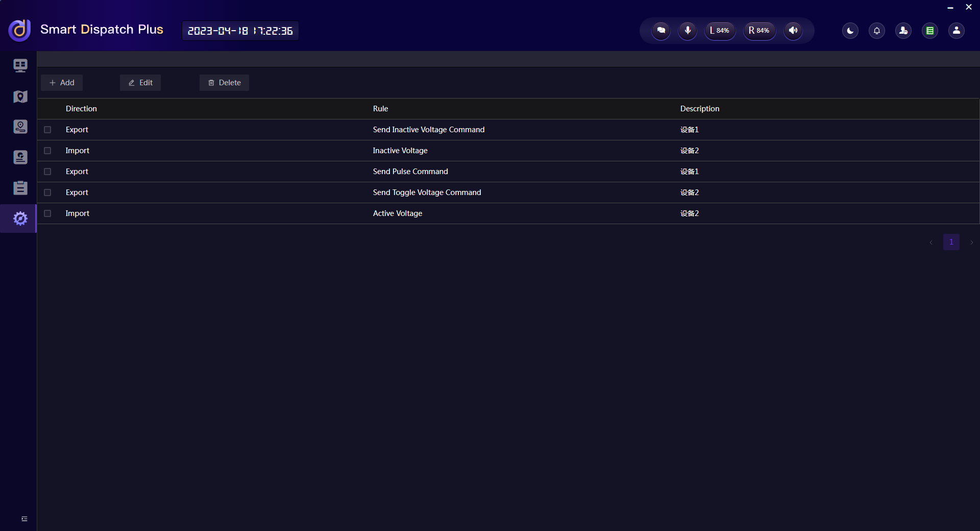Select the map view icon in the sidebar
The height and width of the screenshot is (531, 980).
pos(20,96)
